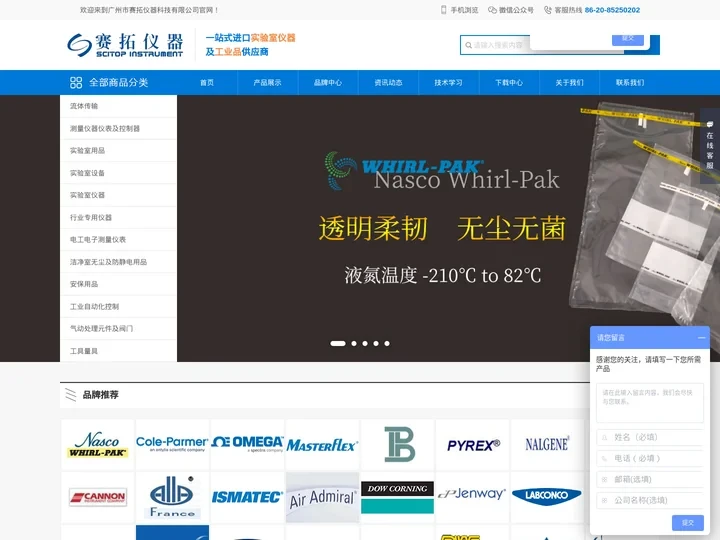Open the 产品展示 menu item
The image size is (720, 540).
pyautogui.click(x=268, y=83)
